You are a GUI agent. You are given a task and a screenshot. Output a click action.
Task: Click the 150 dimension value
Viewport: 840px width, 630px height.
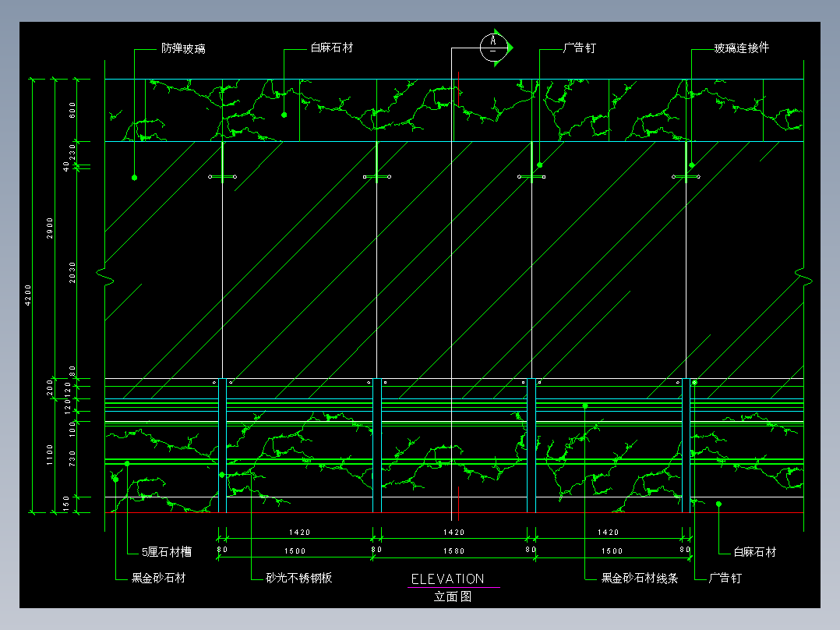(66, 504)
